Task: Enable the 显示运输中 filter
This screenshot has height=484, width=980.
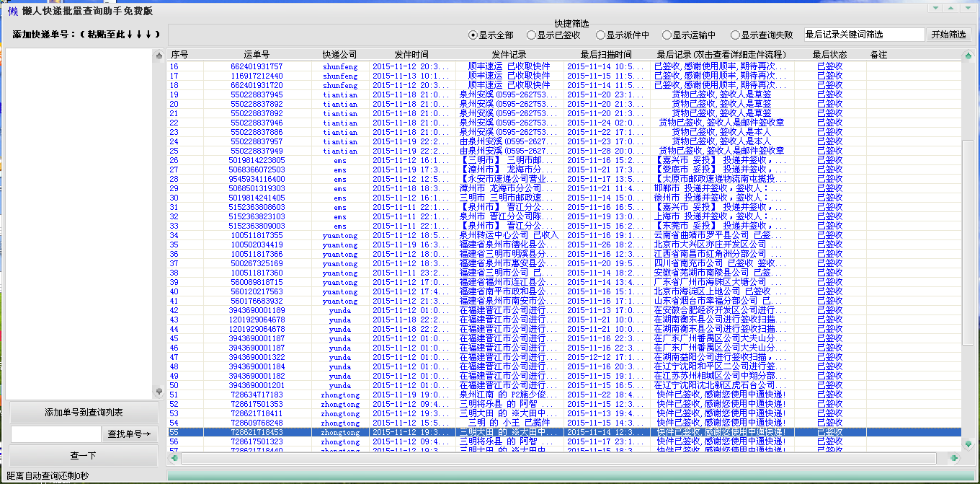Action: 667,35
